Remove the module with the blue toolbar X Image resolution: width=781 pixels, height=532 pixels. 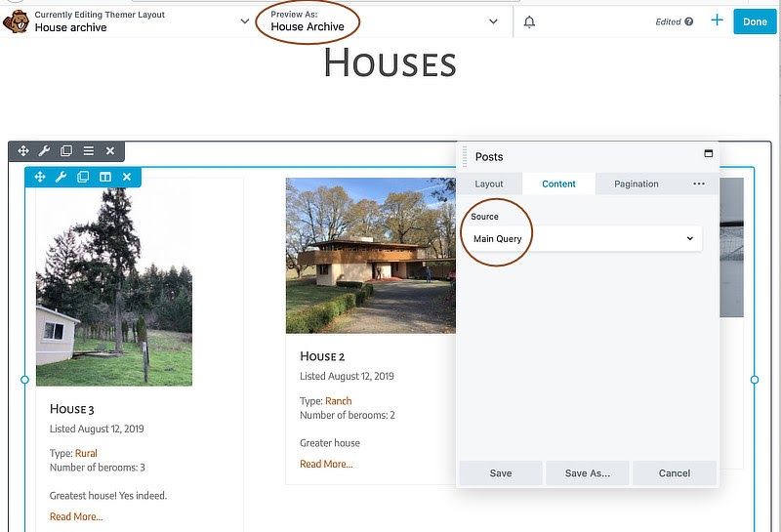(127, 177)
